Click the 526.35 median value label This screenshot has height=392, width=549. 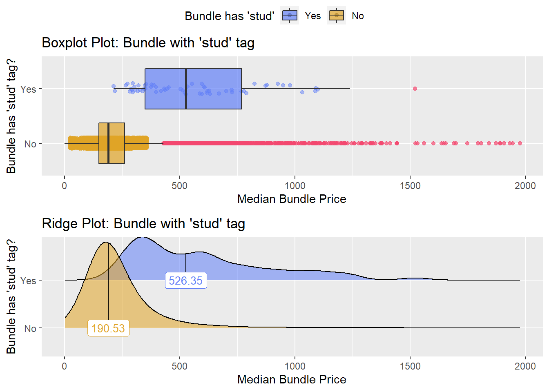click(x=186, y=281)
